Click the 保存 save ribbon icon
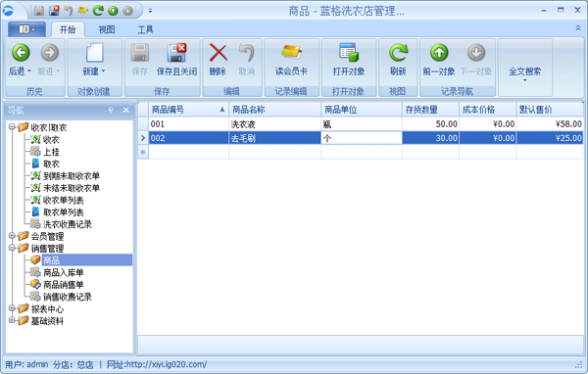 140,53
